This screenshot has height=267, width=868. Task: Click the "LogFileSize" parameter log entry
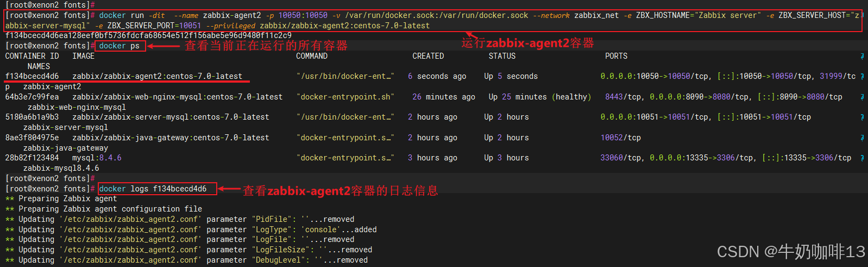(x=188, y=250)
